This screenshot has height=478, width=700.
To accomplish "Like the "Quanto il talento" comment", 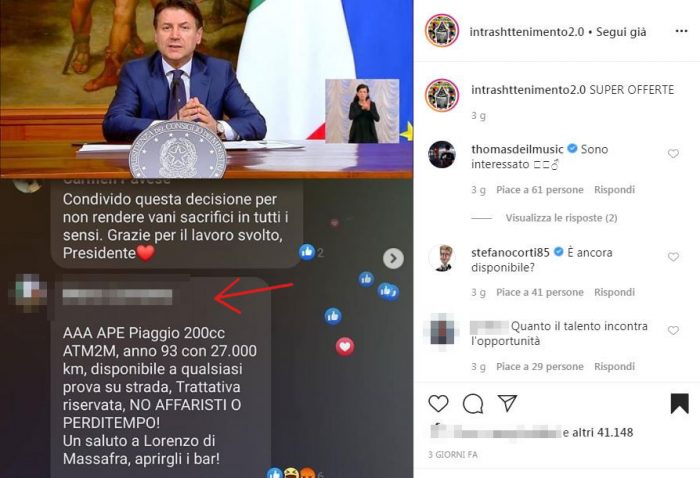I will pyautogui.click(x=673, y=331).
